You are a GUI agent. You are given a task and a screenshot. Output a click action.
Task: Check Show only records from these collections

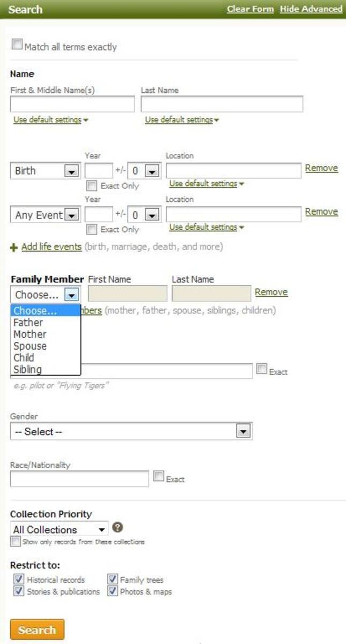point(16,541)
